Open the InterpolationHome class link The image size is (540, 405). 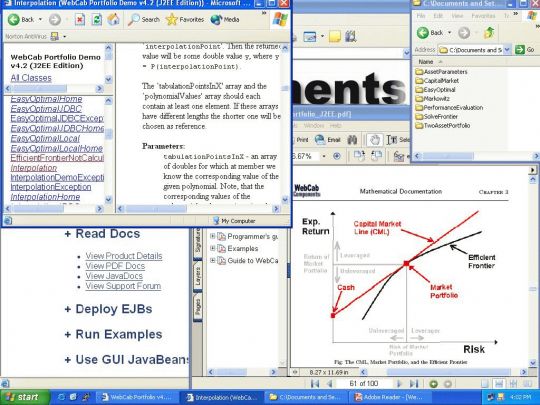45,197
